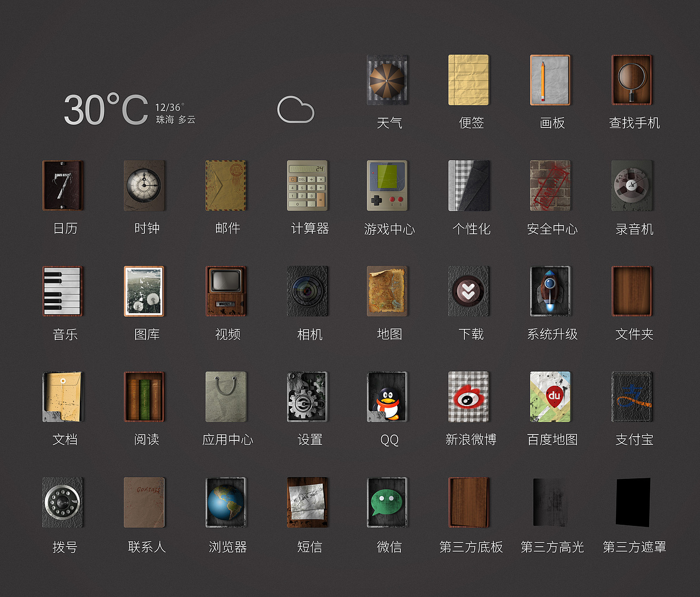Open the 文档 manila envelope document icon

click(x=63, y=397)
